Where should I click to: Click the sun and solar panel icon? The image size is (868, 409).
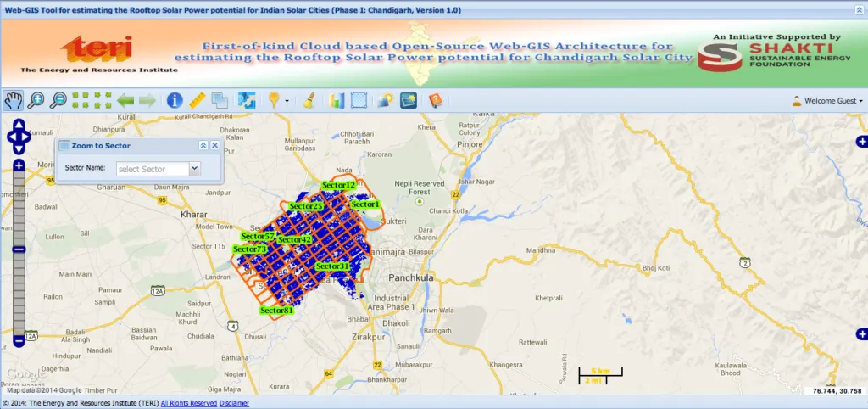[x=386, y=100]
